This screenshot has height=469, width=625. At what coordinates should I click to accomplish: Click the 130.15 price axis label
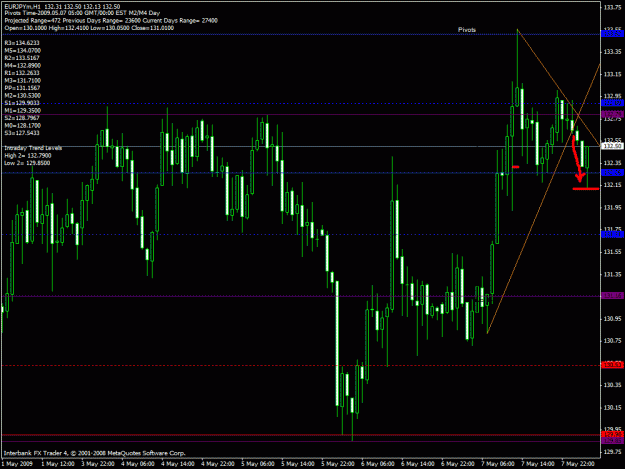tap(613, 408)
